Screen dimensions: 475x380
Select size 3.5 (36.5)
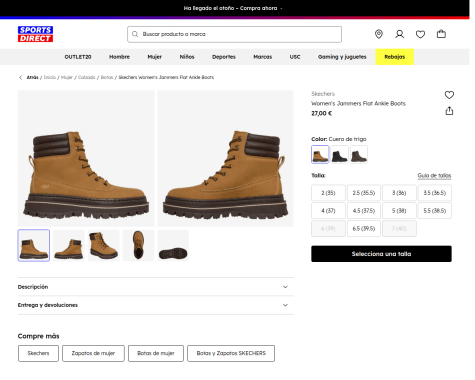[x=435, y=193]
